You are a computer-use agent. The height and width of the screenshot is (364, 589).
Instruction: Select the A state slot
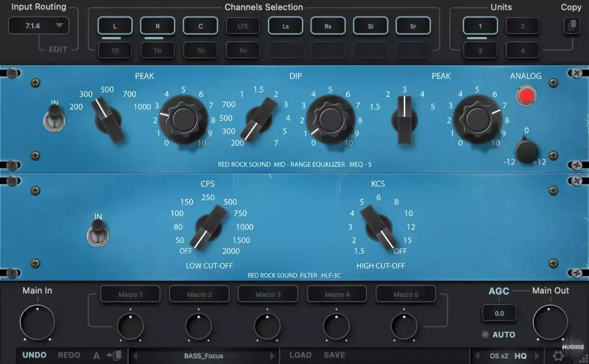(x=96, y=356)
